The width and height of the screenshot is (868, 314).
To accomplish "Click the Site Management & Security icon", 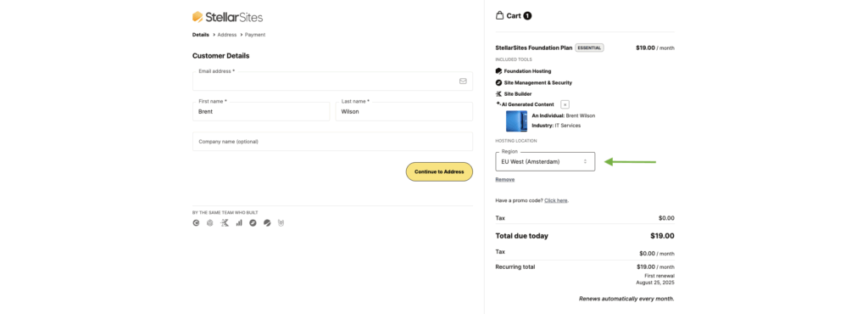I will point(498,82).
